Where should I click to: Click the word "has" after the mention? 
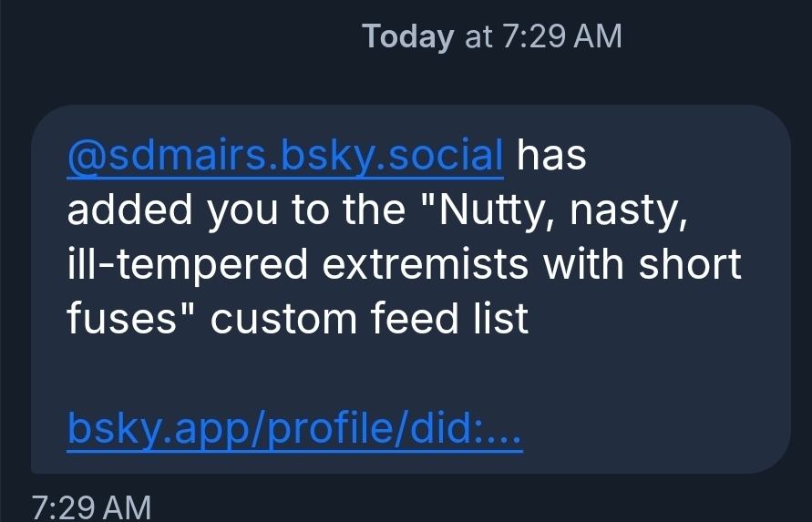pyautogui.click(x=551, y=156)
